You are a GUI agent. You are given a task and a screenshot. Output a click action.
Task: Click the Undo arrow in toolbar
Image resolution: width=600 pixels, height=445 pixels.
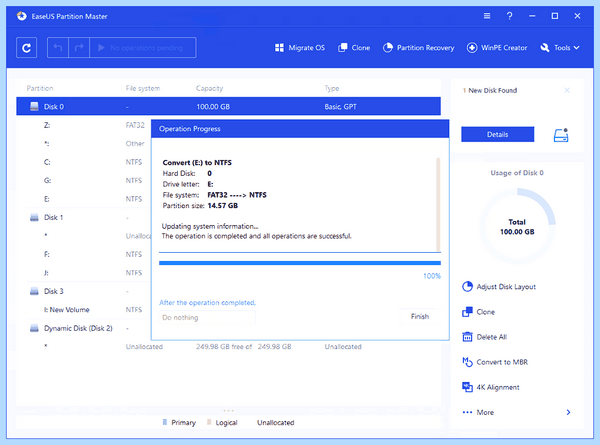tap(58, 48)
